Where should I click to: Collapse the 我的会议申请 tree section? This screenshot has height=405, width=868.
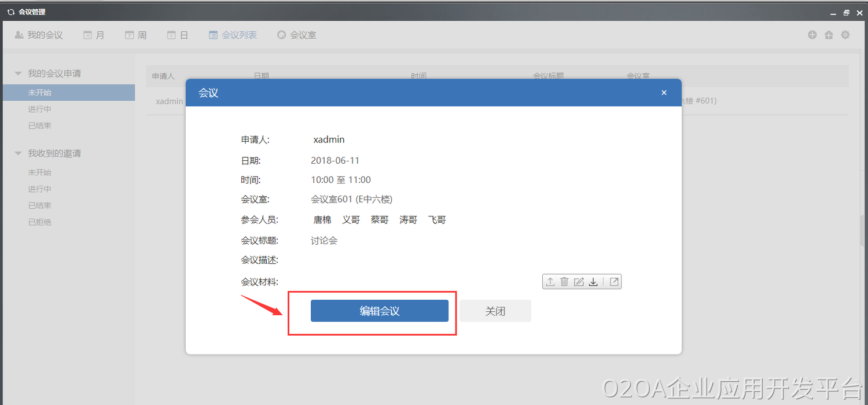click(x=18, y=73)
